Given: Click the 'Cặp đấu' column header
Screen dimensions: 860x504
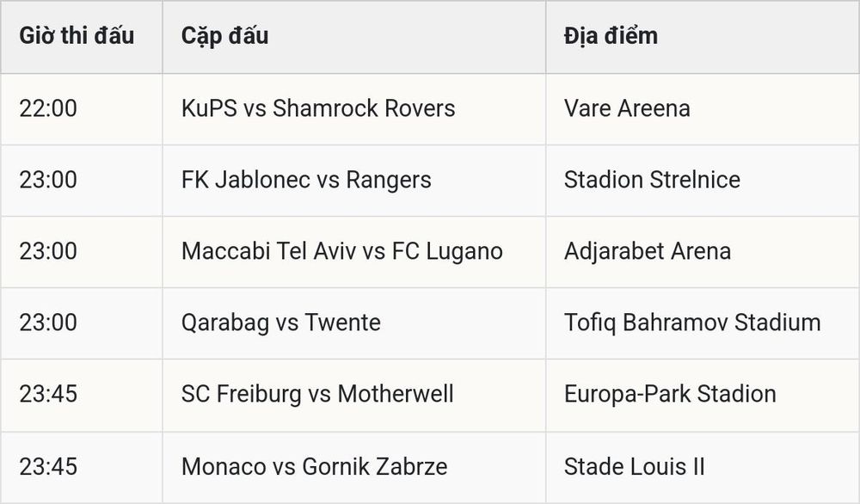Looking at the screenshot, I should coord(224,36).
